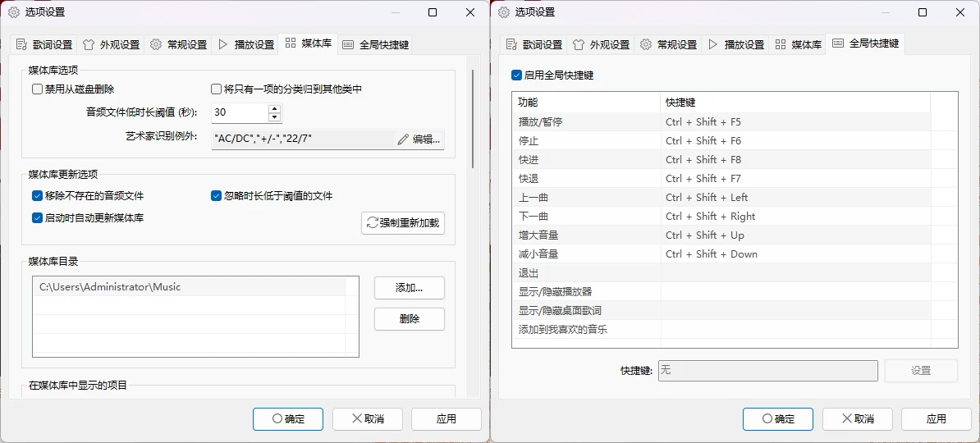This screenshot has width=980, height=443.
Task: Select 停止 row in hotkey list
Action: 721,140
